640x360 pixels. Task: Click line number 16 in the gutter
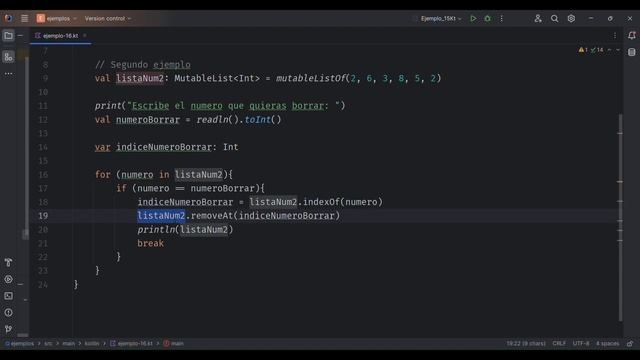coord(43,175)
